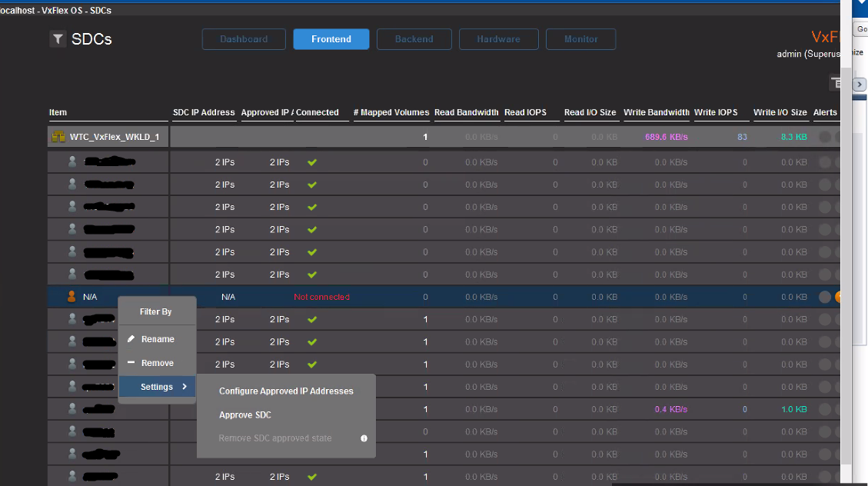This screenshot has width=868, height=486.
Task: Select the Hardware tab
Action: (498, 39)
